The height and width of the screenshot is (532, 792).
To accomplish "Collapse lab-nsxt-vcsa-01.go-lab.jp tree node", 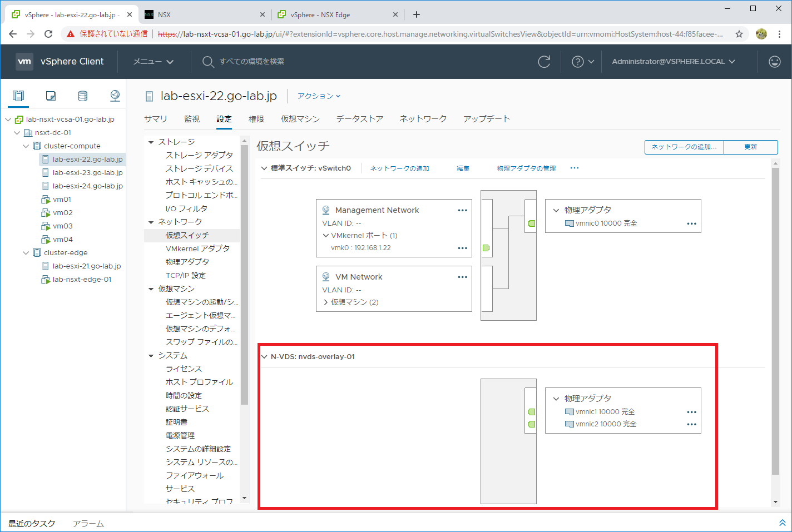I will (x=8, y=120).
